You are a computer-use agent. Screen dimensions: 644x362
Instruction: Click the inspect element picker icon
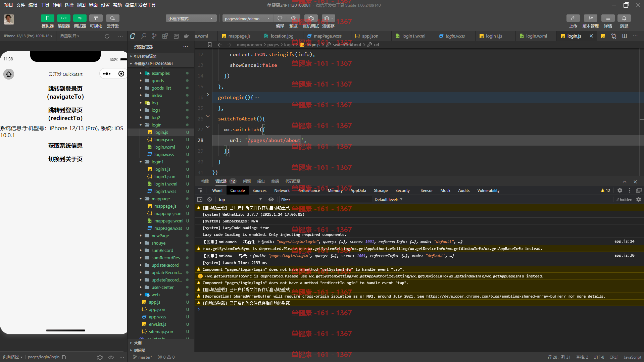point(200,190)
